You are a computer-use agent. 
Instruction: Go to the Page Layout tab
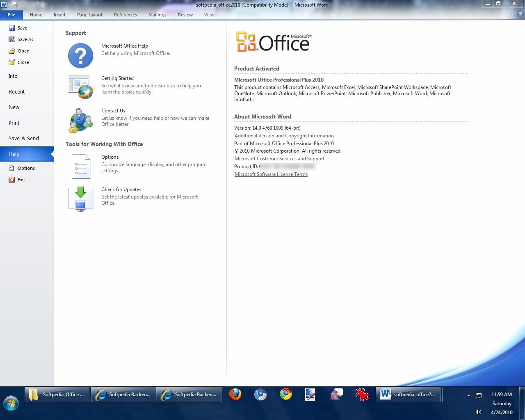[x=90, y=15]
